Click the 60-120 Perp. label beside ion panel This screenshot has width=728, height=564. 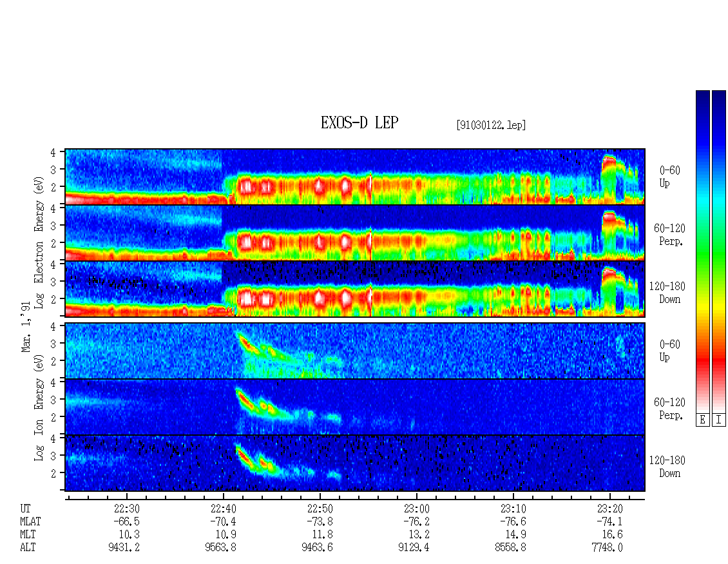coord(669,409)
